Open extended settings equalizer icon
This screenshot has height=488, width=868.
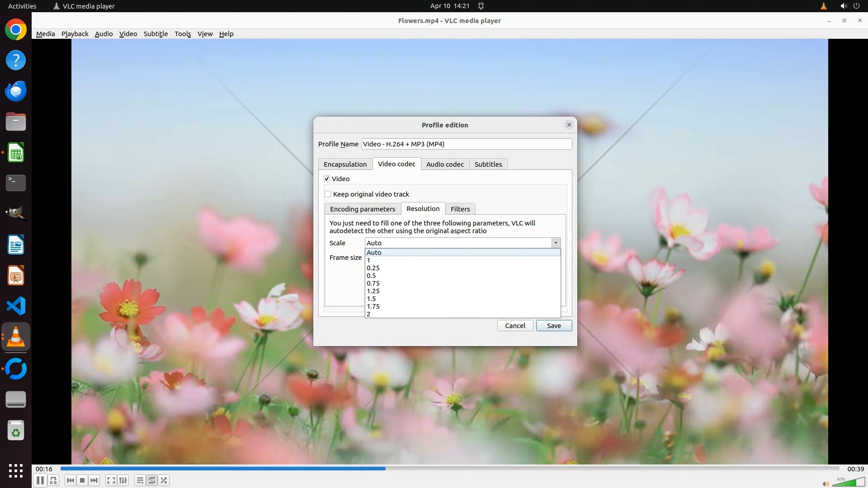coord(123,480)
